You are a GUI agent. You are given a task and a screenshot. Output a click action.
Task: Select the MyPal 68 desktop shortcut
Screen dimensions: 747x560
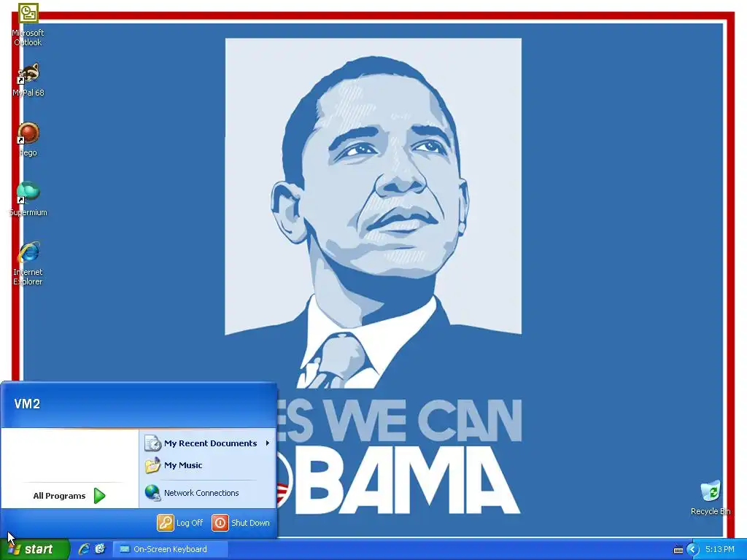(28, 79)
